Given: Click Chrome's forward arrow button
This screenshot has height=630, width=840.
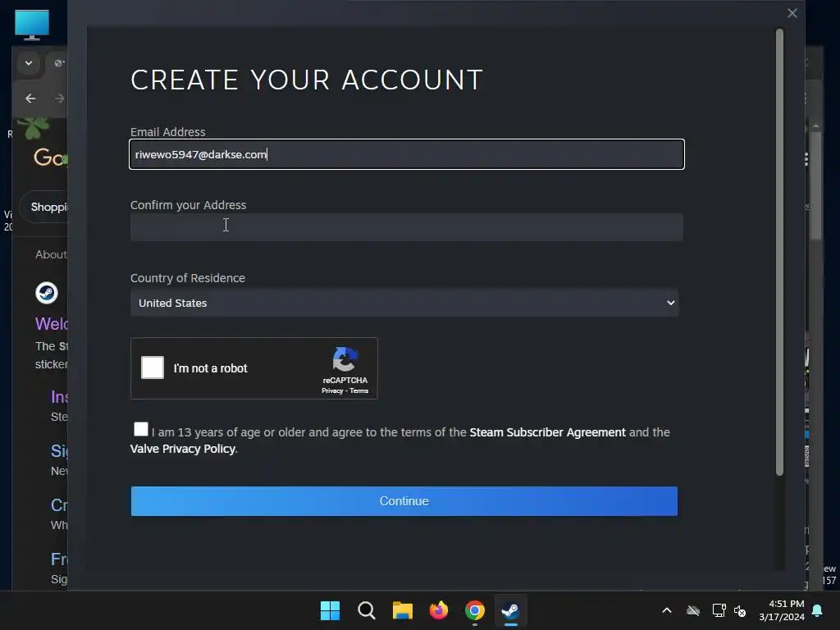Looking at the screenshot, I should coord(59,98).
